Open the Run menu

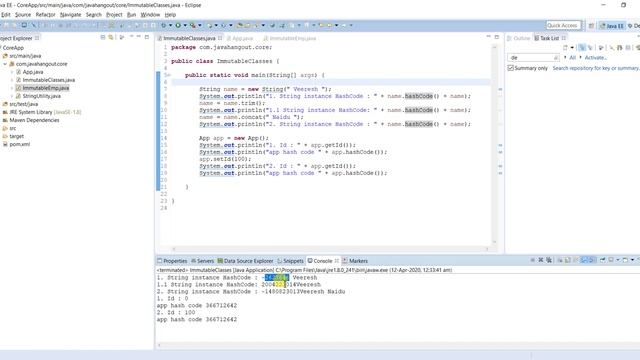click(x=131, y=15)
